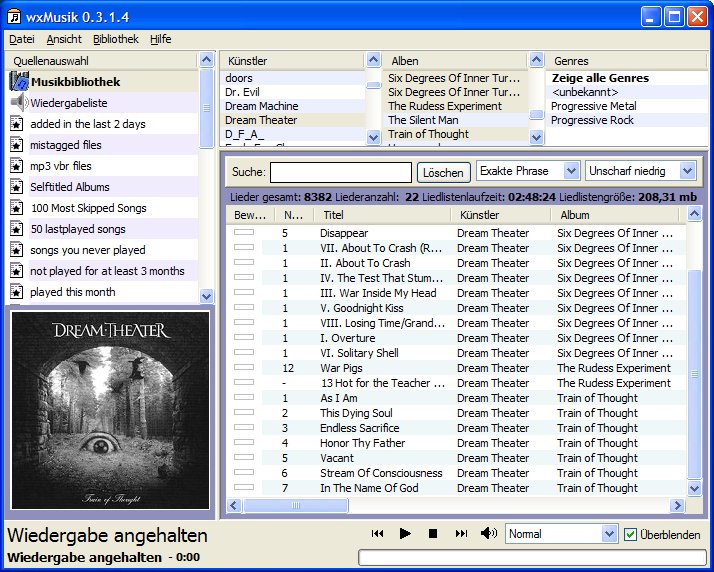Click the Löschen button
The width and height of the screenshot is (714, 572).
pos(444,173)
